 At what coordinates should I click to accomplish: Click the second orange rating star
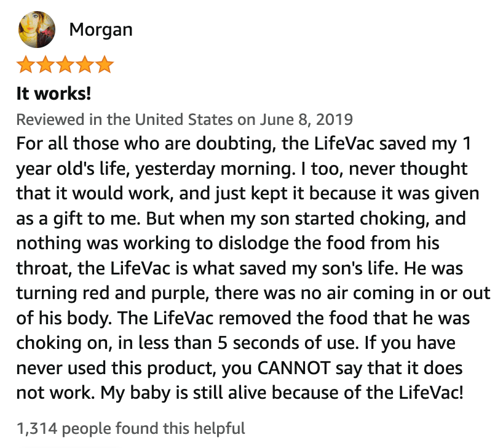(x=46, y=65)
